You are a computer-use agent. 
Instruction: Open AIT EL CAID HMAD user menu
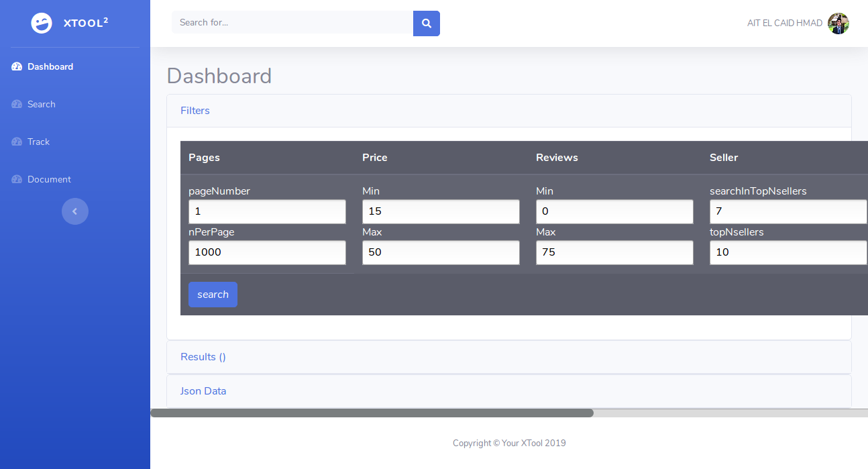[x=784, y=23]
